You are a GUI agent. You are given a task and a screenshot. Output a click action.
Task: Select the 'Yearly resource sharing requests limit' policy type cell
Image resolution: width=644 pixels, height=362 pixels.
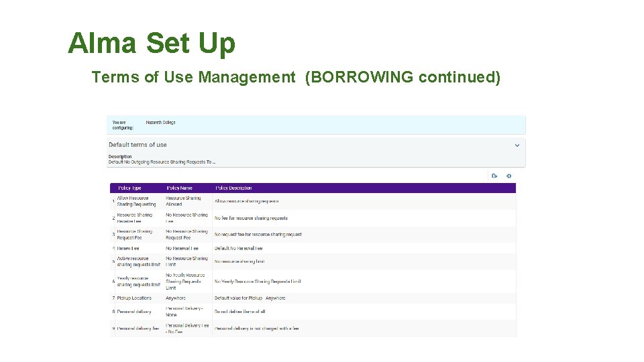tap(138, 282)
